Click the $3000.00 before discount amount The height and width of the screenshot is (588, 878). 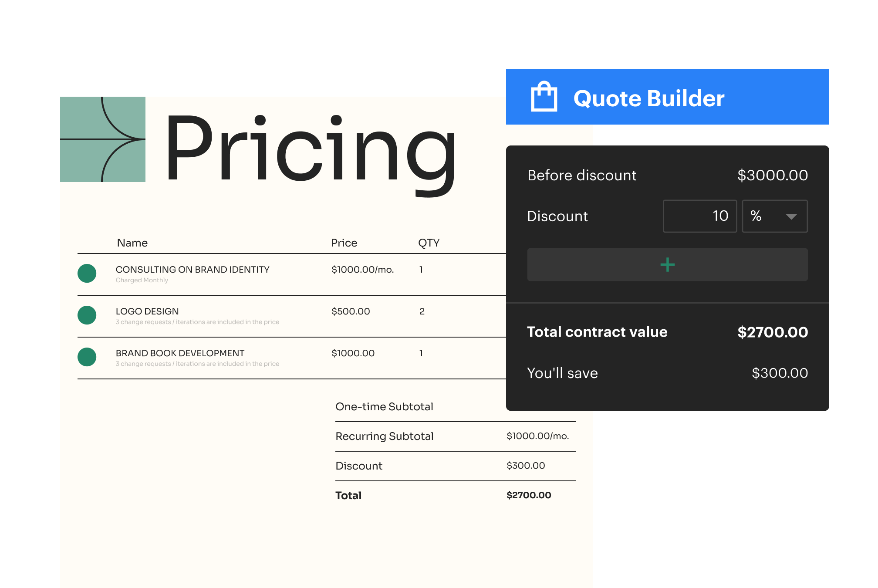[x=773, y=176]
